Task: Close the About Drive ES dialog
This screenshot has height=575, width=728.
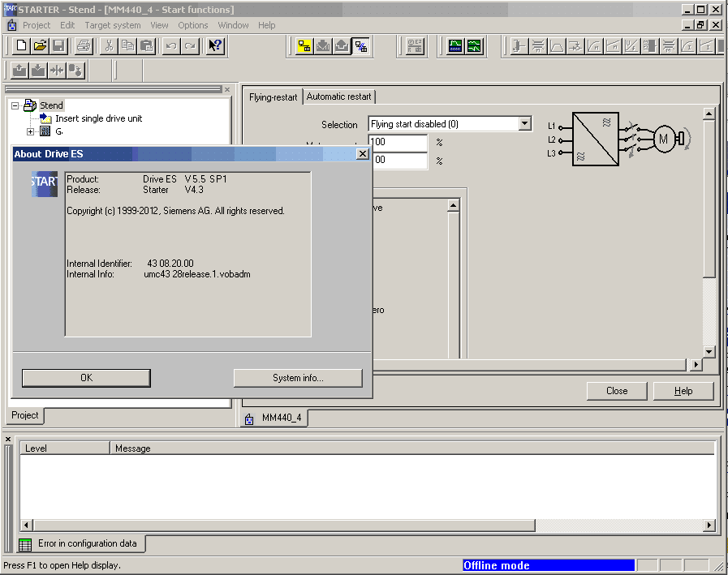Action: coord(363,153)
